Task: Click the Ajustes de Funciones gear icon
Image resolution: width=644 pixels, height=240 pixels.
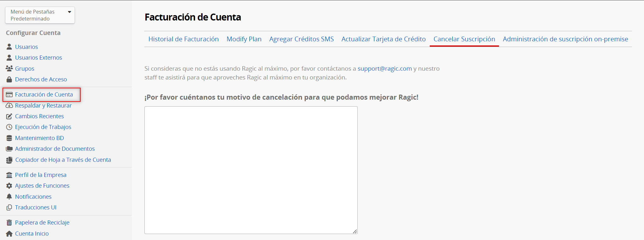Action: 9,186
